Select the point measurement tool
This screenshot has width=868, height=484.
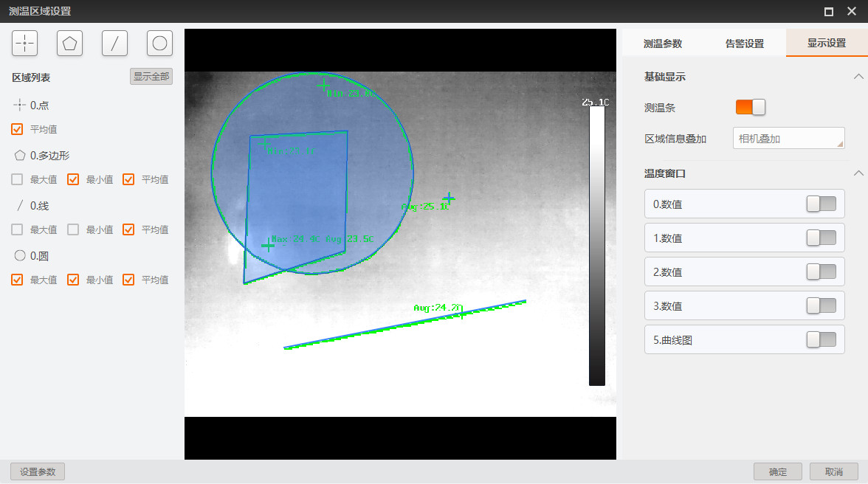[x=25, y=44]
